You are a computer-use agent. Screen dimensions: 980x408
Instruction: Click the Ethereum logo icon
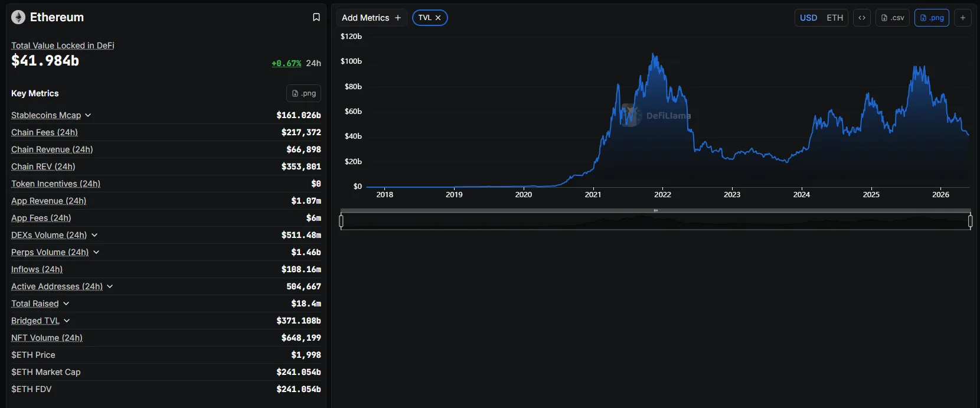18,17
